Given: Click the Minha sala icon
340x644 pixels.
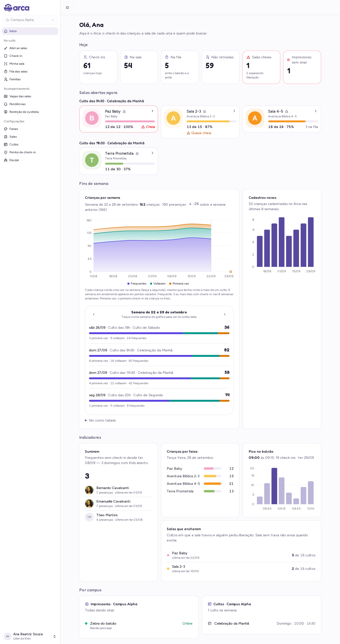Looking at the screenshot, I should (x=6, y=64).
